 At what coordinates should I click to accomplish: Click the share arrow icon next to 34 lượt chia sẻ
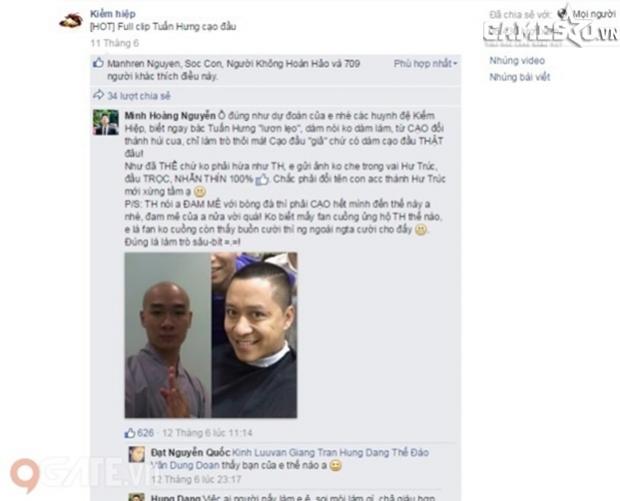click(98, 95)
